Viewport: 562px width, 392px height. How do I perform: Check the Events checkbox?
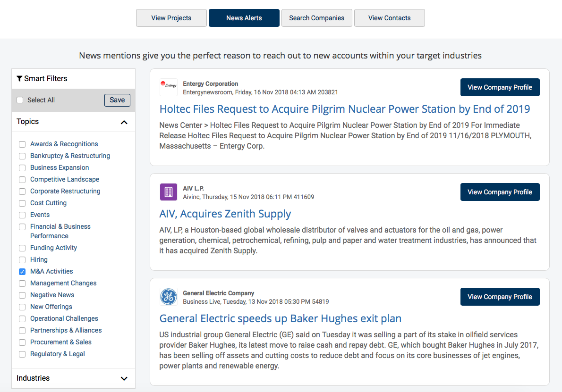[22, 215]
